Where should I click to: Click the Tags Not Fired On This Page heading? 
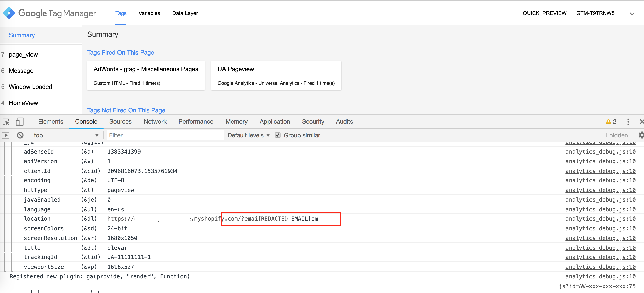pos(126,110)
